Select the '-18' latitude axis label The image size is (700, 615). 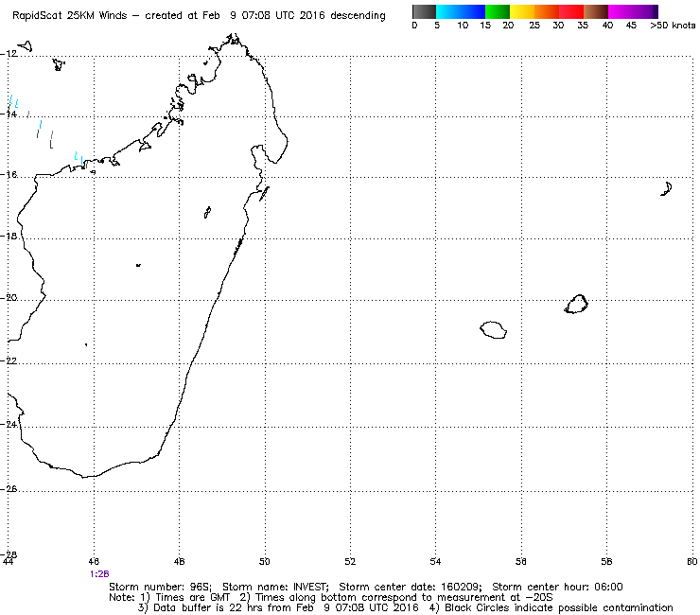click(x=9, y=236)
